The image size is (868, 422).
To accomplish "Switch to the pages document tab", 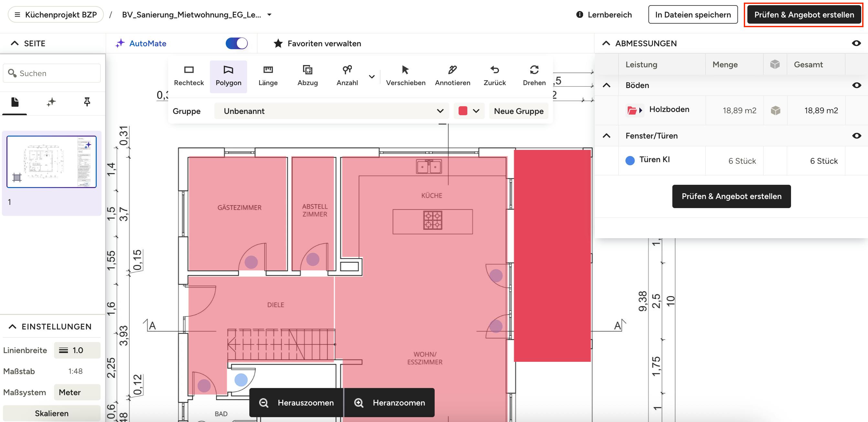I will [15, 102].
